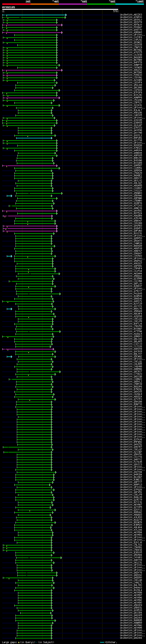146x644 pixels.
Task: Click the cyan arrow in the C9S583 row
Action: pos(10,256)
